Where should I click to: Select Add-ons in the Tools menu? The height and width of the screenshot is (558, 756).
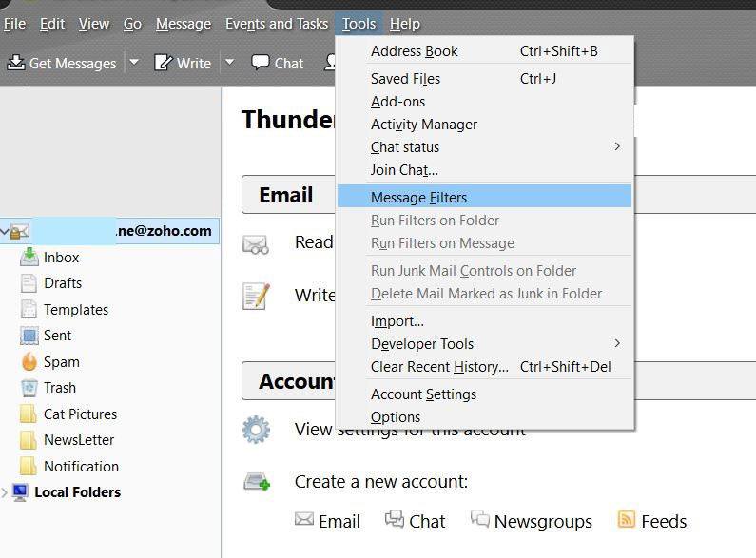(x=485, y=102)
